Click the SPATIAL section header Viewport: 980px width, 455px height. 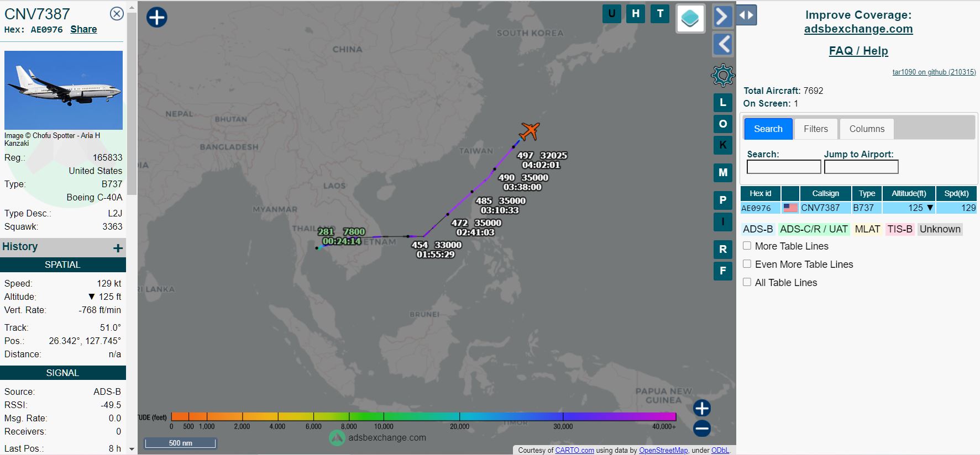(x=63, y=265)
